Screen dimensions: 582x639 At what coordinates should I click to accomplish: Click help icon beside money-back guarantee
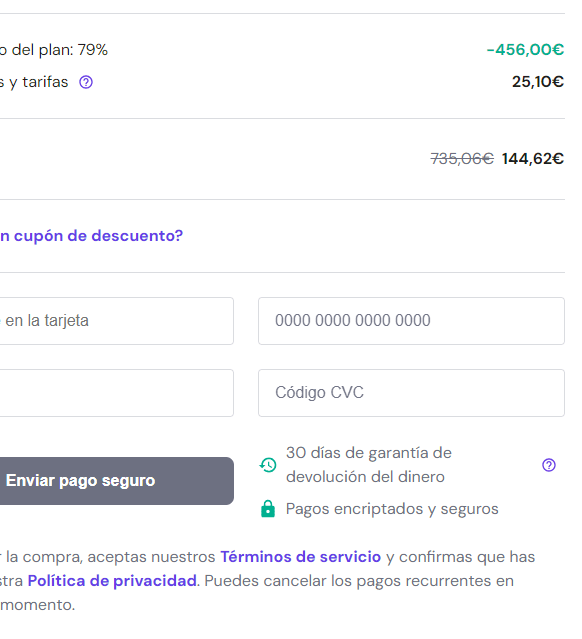[549, 465]
